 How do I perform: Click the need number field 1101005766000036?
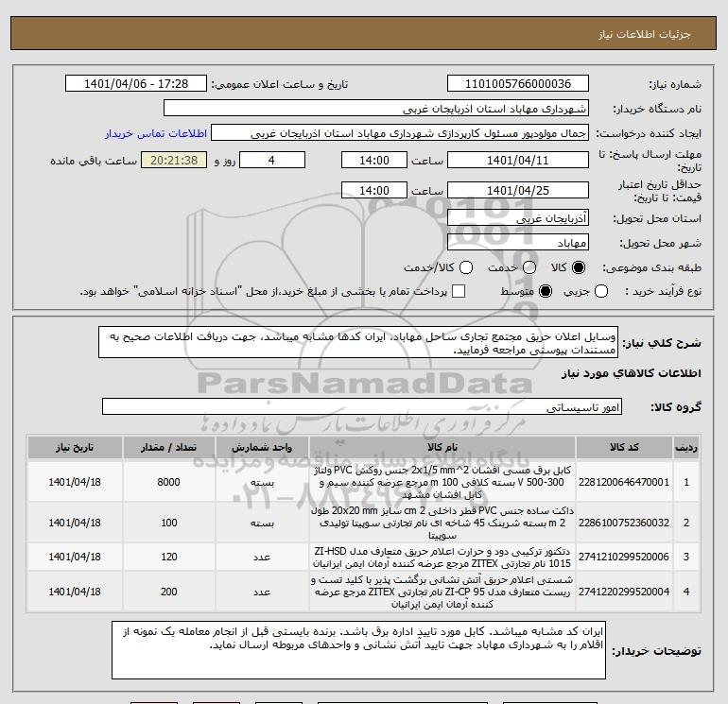click(x=518, y=83)
